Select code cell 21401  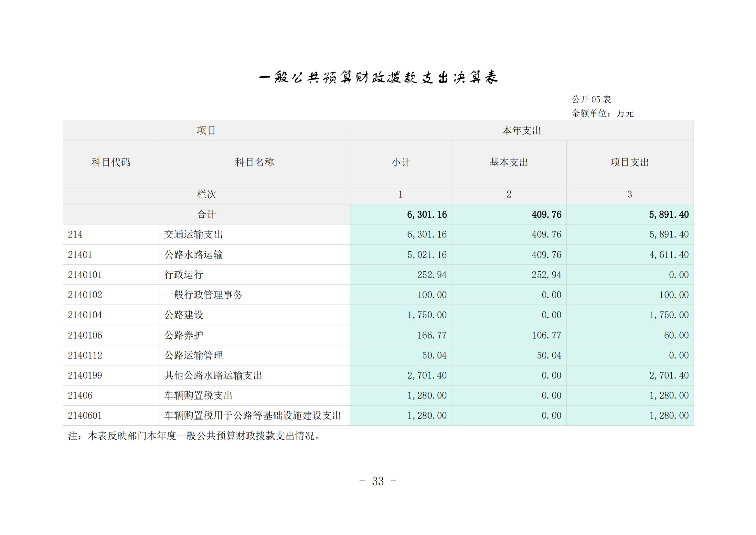click(111, 255)
